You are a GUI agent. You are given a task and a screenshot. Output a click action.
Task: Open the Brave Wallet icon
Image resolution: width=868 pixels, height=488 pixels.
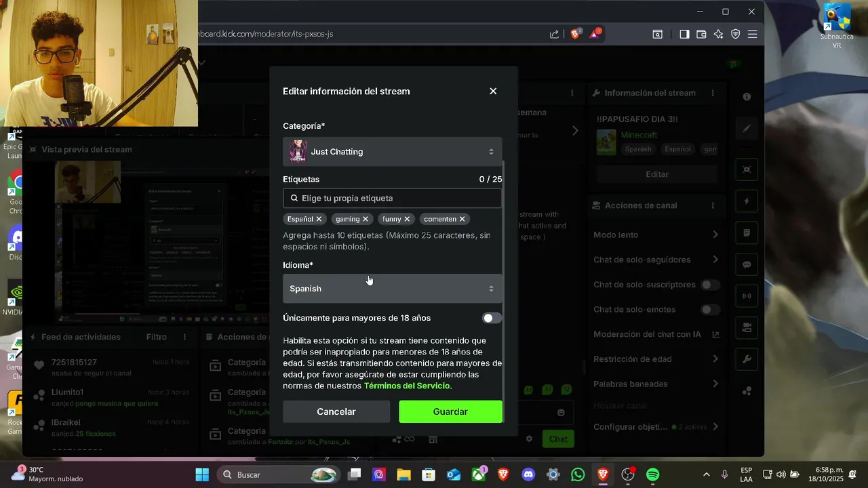coord(701,34)
